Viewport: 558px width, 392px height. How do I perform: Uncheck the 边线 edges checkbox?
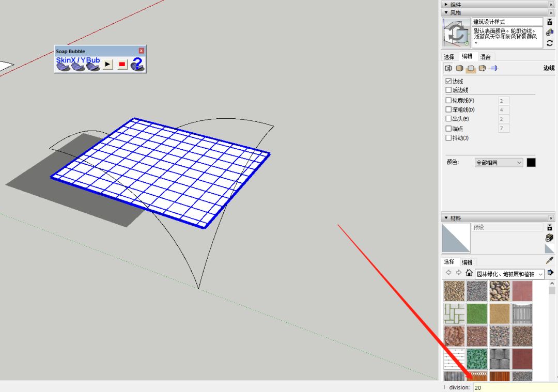[x=448, y=81]
